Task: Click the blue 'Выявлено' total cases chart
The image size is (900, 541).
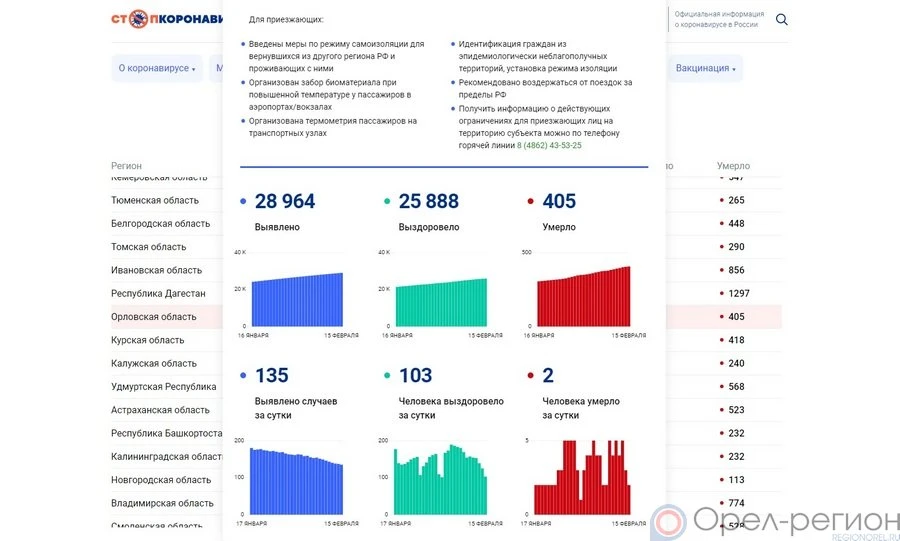Action: tap(297, 301)
